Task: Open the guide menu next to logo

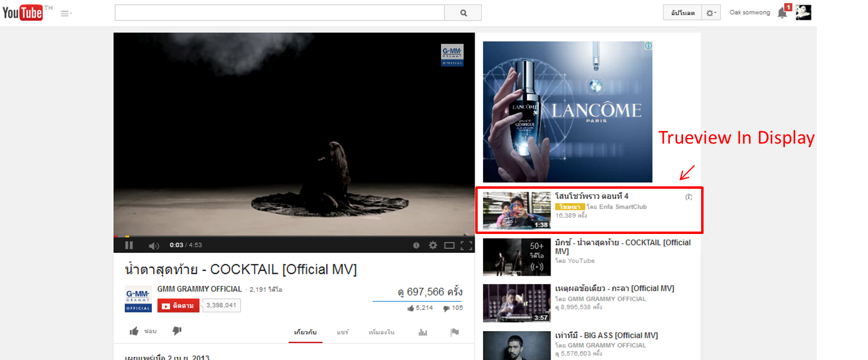Action: pyautogui.click(x=66, y=13)
